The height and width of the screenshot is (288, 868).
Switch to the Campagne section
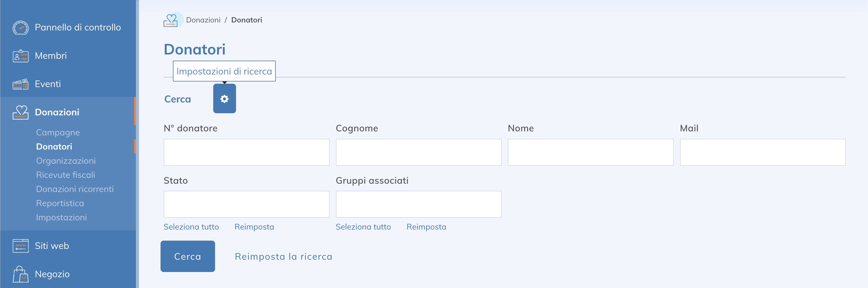pos(58,132)
